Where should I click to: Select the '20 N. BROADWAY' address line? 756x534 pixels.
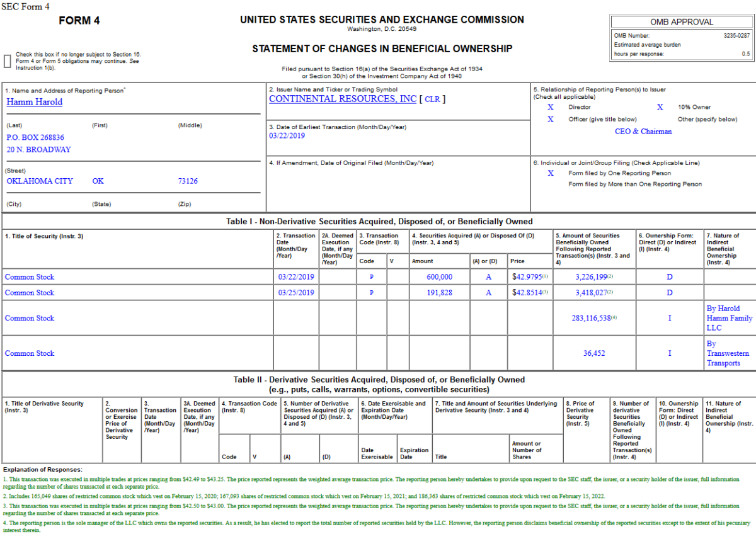point(38,150)
